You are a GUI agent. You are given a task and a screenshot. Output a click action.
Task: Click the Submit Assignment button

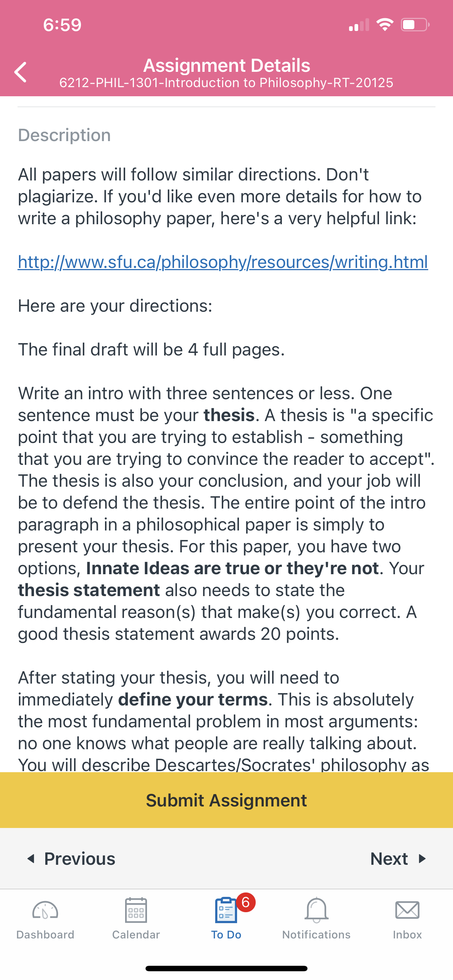[226, 800]
